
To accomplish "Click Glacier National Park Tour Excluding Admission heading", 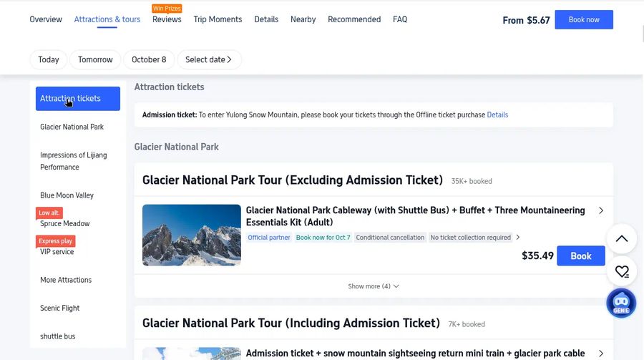I will [x=293, y=180].
